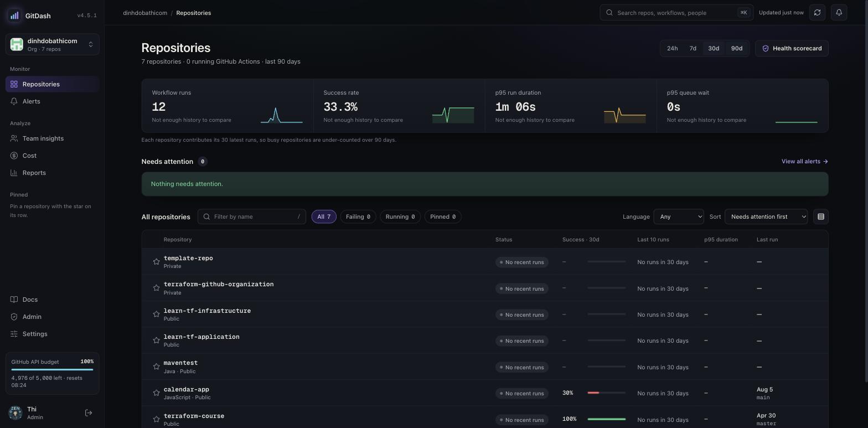Switch to the table density view icon
The width and height of the screenshot is (868, 428).
821,216
